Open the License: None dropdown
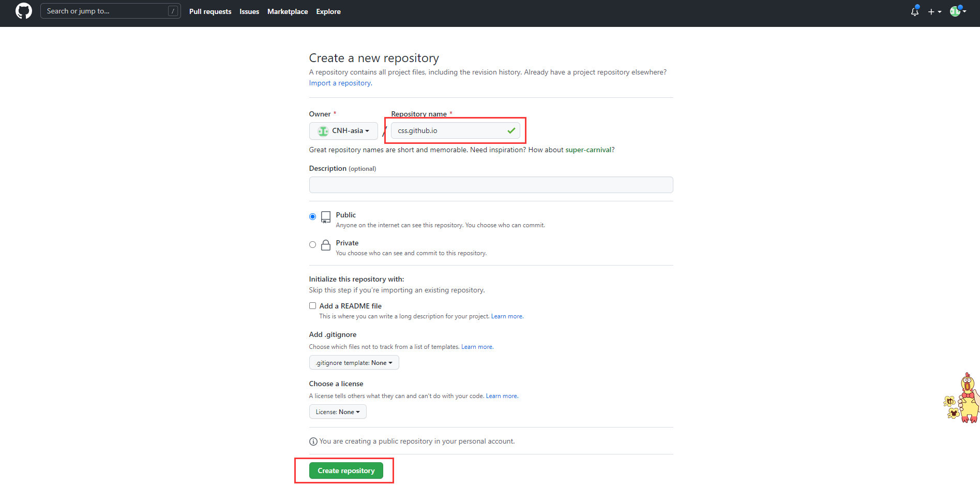The width and height of the screenshot is (980, 485). point(338,412)
